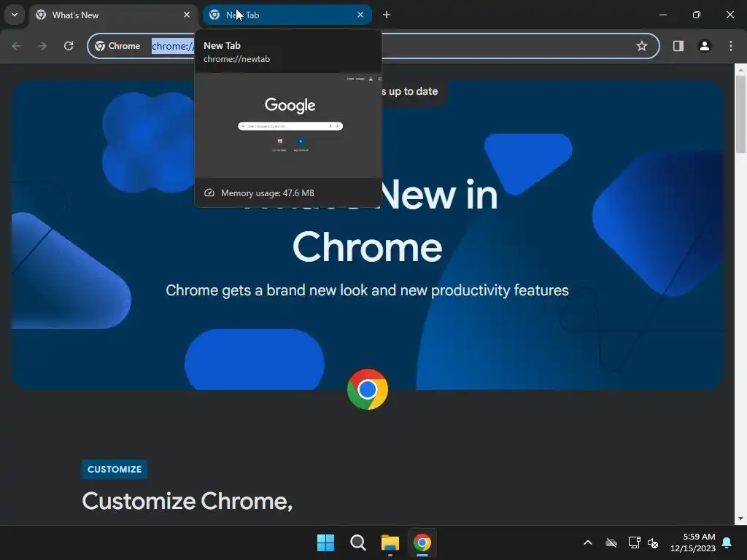
Task: Click the New Tab preview thumbnail
Action: click(288, 125)
